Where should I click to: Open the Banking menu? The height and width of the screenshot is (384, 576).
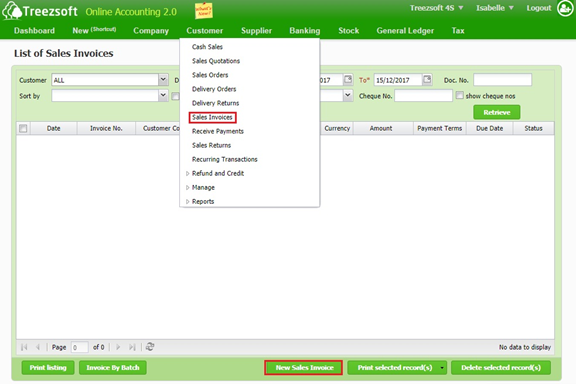click(305, 30)
